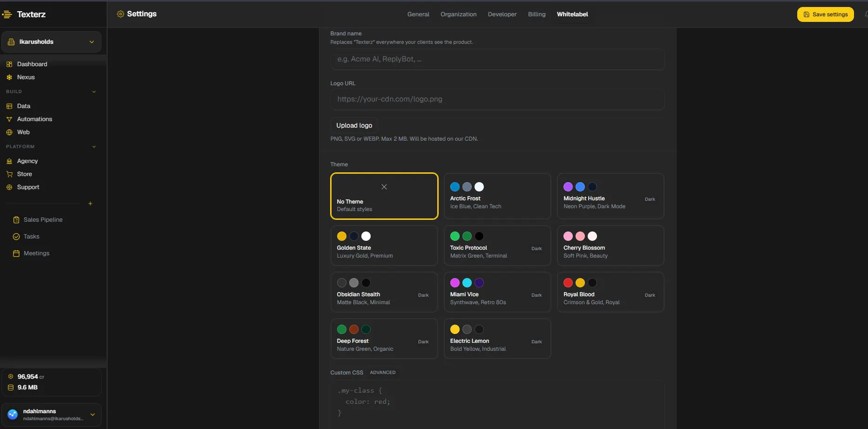
Task: Click Royal Blood's red color swatch
Action: [568, 283]
